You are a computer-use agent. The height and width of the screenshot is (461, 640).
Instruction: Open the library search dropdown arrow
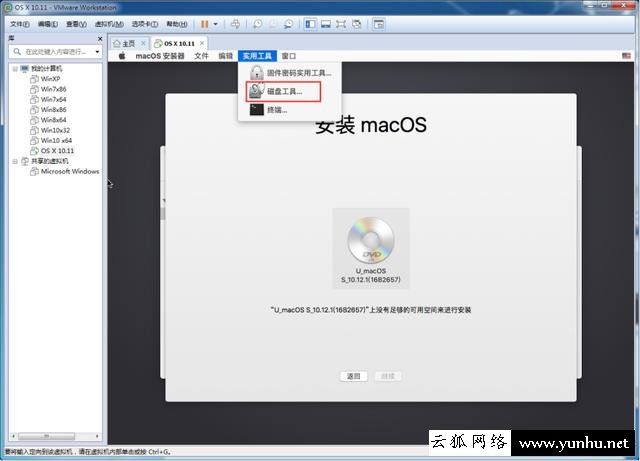(97, 52)
